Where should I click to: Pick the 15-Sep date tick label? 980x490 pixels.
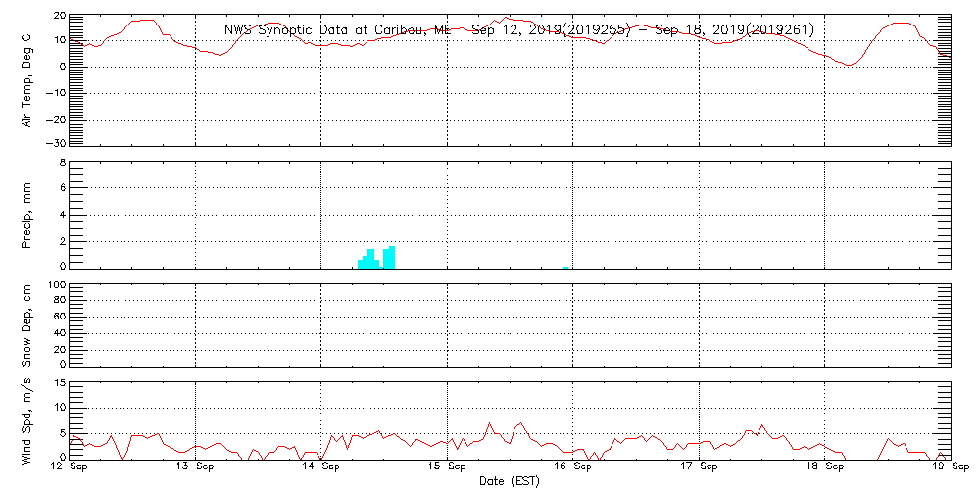coord(448,468)
